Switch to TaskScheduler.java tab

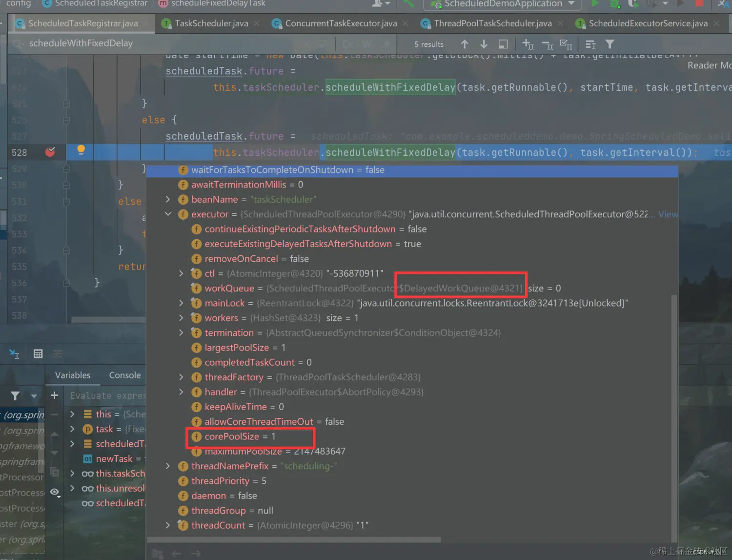click(211, 23)
